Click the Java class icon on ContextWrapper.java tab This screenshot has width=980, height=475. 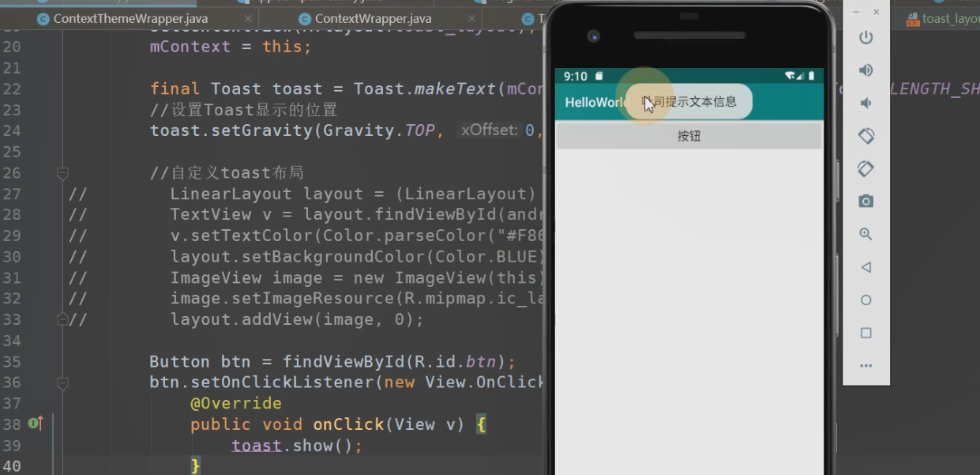[x=305, y=18]
